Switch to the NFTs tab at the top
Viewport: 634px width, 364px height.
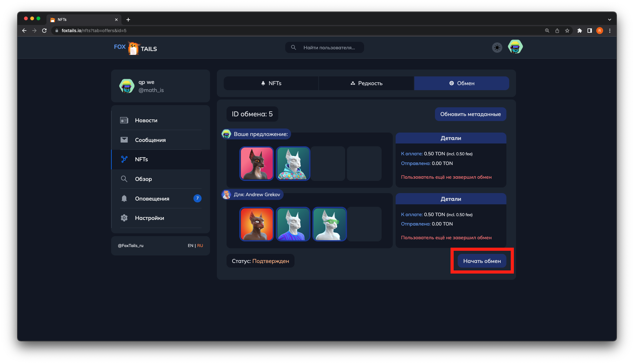(271, 83)
